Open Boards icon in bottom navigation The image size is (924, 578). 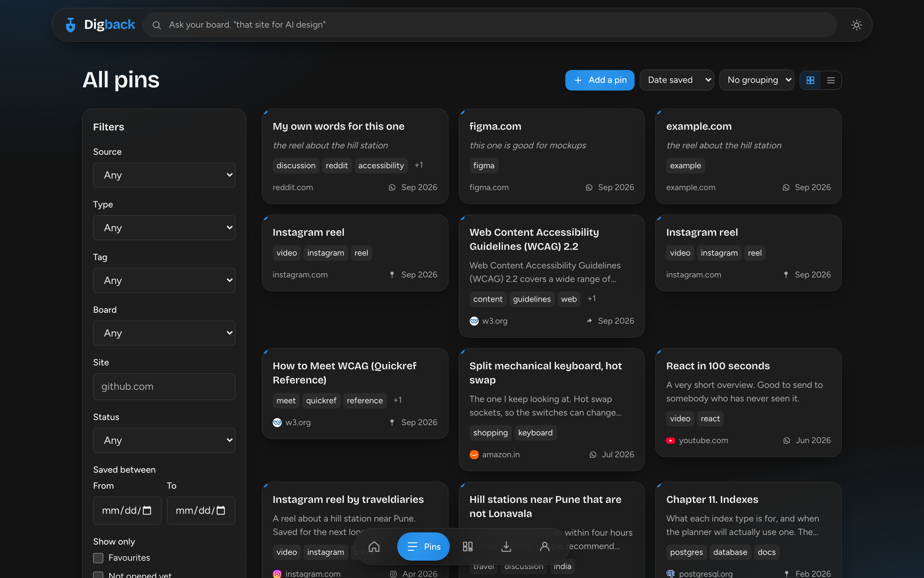tap(468, 547)
